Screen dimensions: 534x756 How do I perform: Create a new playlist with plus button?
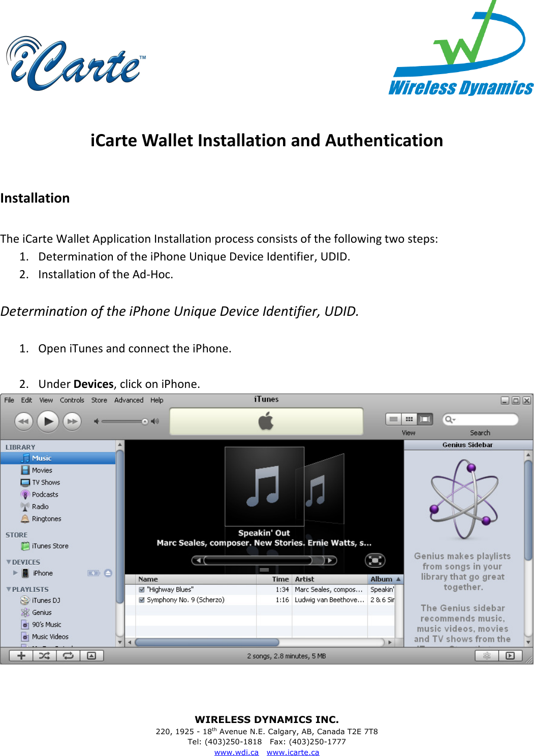tap(21, 655)
